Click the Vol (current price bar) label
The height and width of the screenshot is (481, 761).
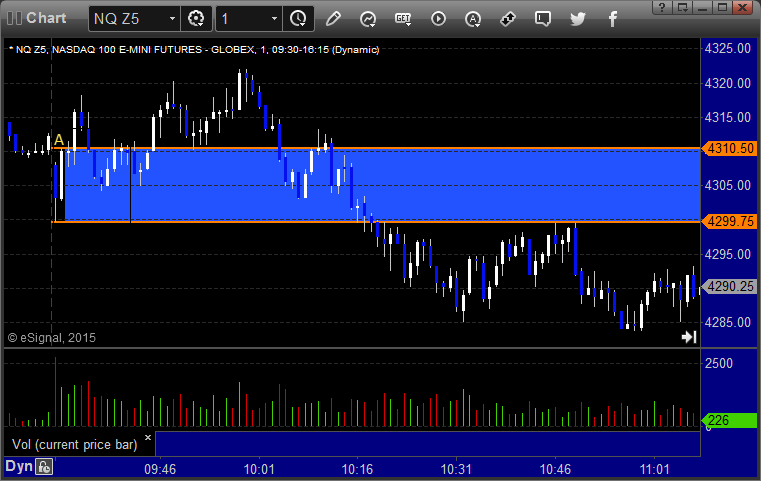[x=74, y=445]
